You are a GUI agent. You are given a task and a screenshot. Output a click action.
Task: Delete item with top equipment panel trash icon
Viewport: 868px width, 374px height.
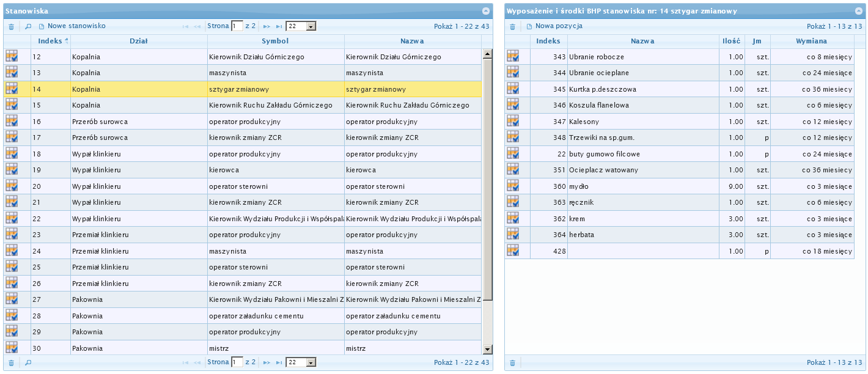click(512, 27)
